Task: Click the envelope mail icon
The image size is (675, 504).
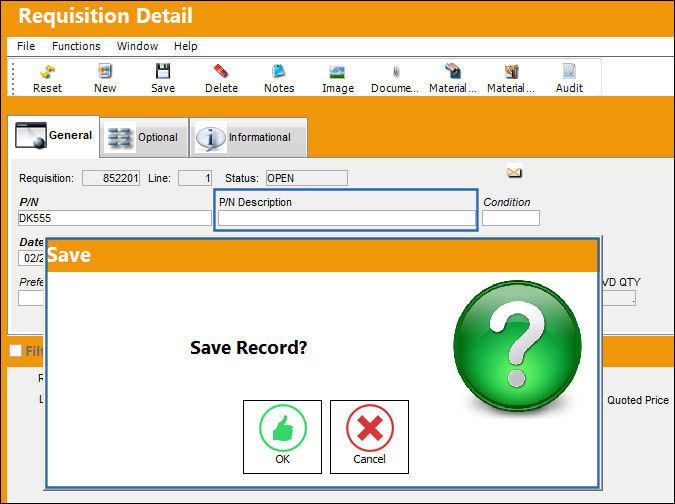Action: pyautogui.click(x=514, y=173)
